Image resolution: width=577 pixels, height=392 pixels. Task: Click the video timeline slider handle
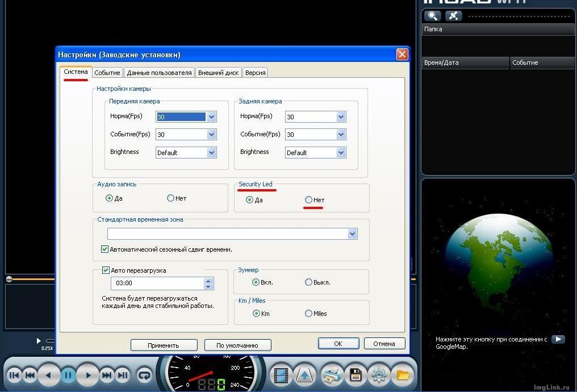[x=9, y=279]
